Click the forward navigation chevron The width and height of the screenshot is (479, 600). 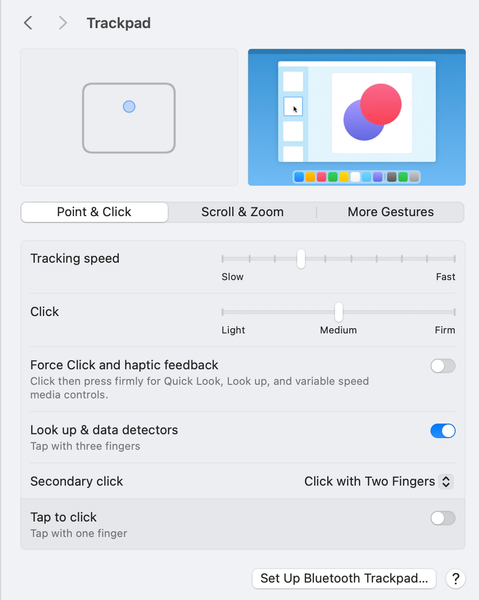(x=63, y=23)
